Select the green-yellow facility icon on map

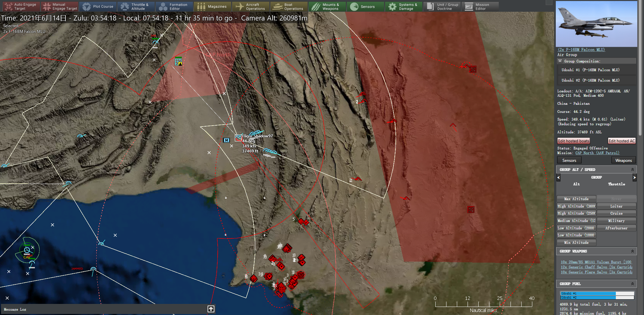pos(178,62)
